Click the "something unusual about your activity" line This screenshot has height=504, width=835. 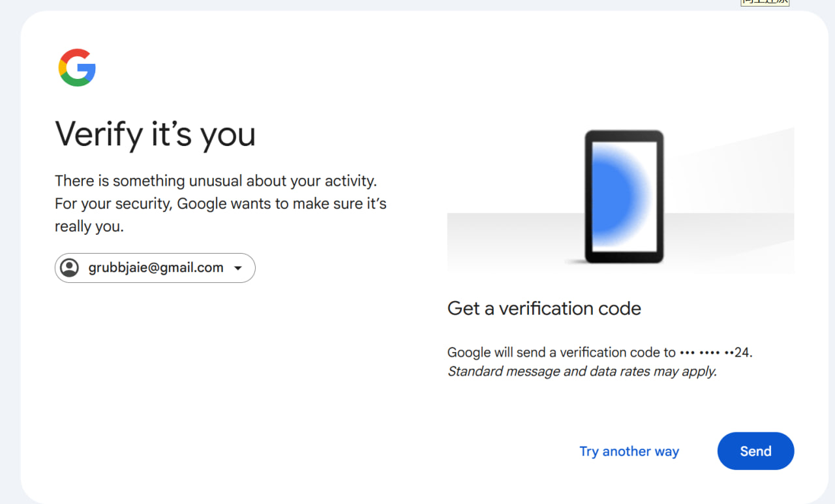click(x=216, y=181)
